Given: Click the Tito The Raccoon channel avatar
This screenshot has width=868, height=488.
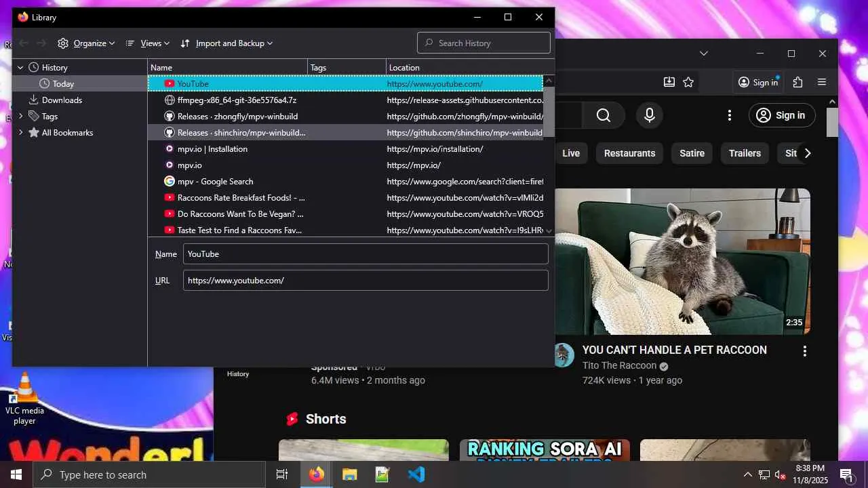Looking at the screenshot, I should [x=564, y=354].
